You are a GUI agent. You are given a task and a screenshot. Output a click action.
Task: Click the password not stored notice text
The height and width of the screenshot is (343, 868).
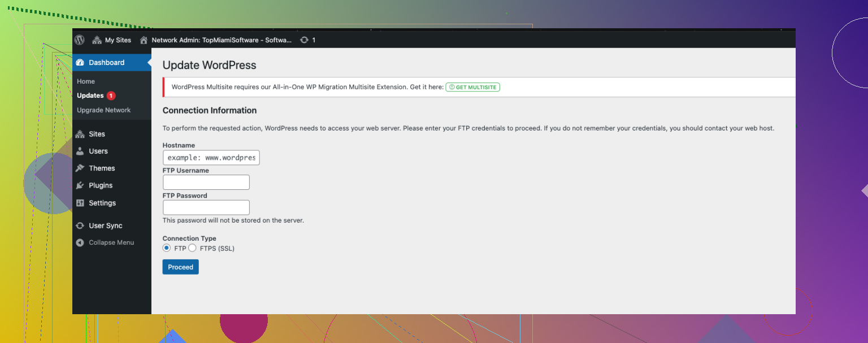233,220
